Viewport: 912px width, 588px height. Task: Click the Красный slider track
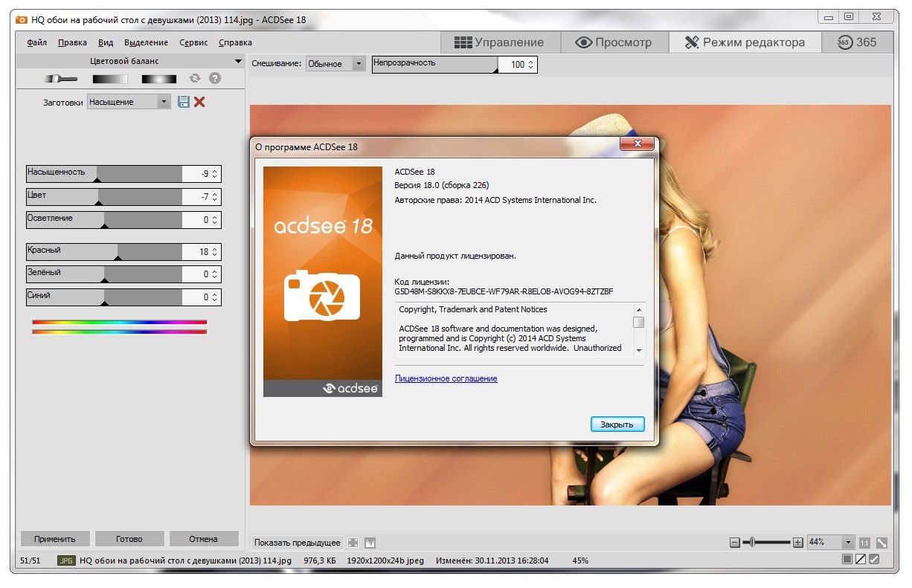(x=104, y=252)
